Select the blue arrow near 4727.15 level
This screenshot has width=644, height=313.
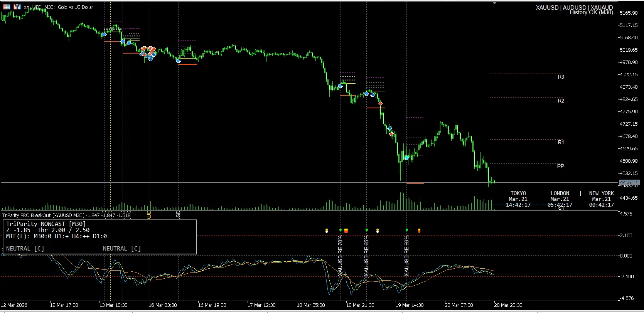(x=390, y=128)
